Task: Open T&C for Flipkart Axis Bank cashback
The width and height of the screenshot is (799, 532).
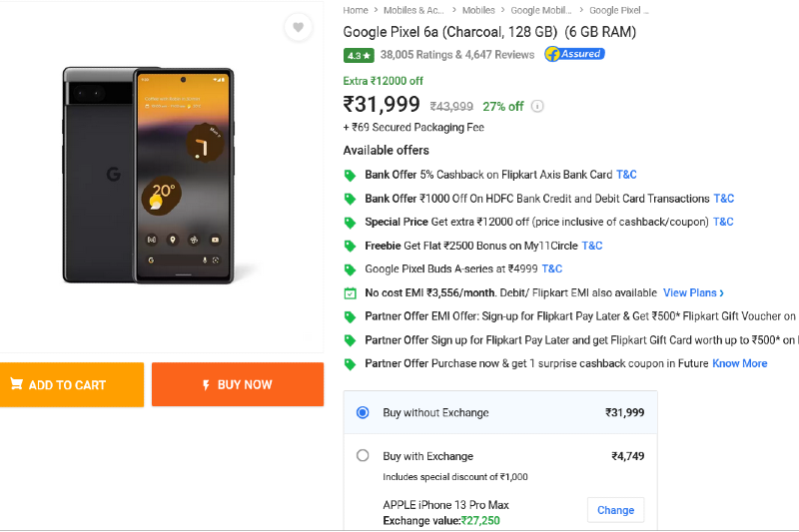Action: [626, 175]
